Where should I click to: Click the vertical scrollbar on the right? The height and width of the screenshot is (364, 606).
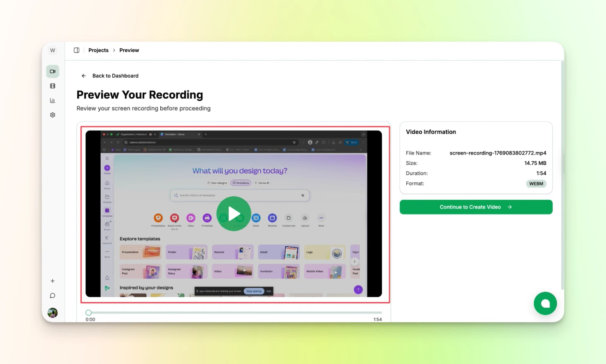563,167
